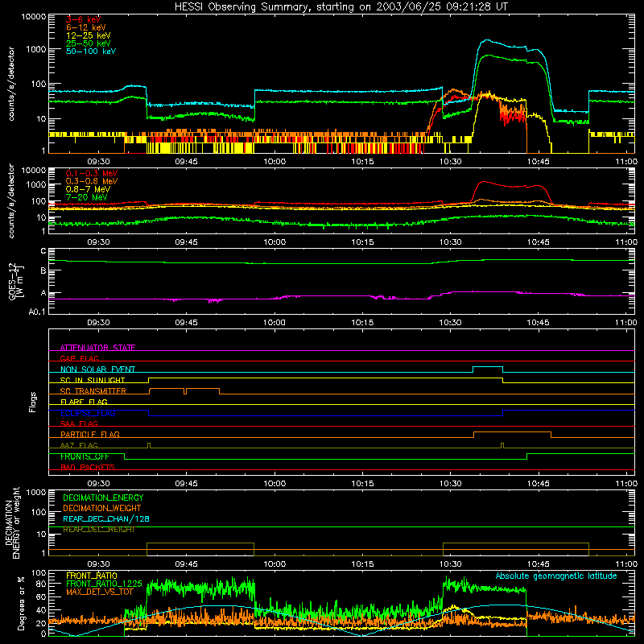Click the PARTICLE_FLAG orange raised step
The width and height of the screenshot is (644, 644).
coord(512,432)
